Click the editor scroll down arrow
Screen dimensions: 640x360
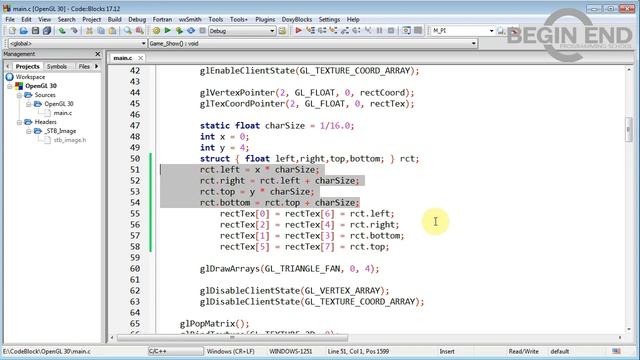coord(628,329)
